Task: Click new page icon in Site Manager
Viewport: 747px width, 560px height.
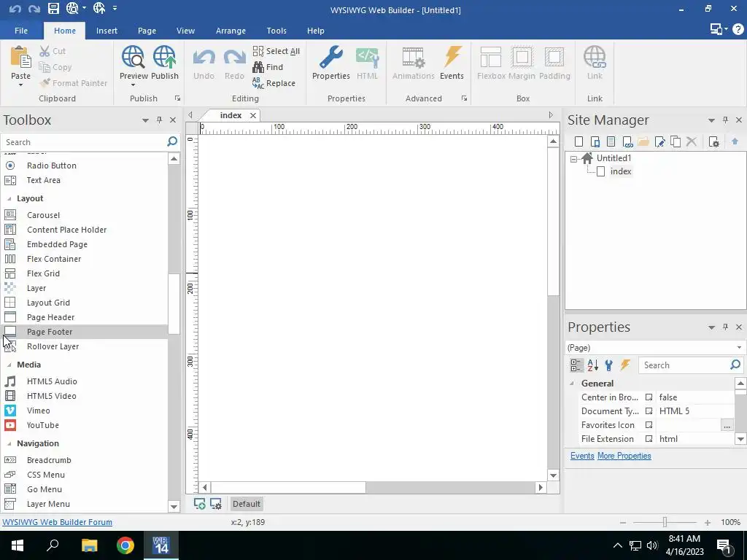Action: pyautogui.click(x=578, y=141)
